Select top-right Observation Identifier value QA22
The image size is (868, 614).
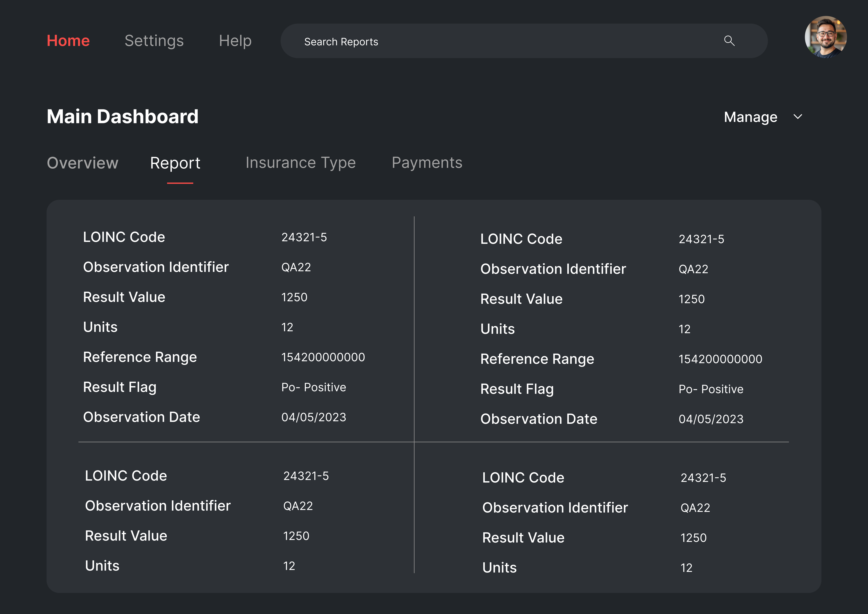(693, 269)
